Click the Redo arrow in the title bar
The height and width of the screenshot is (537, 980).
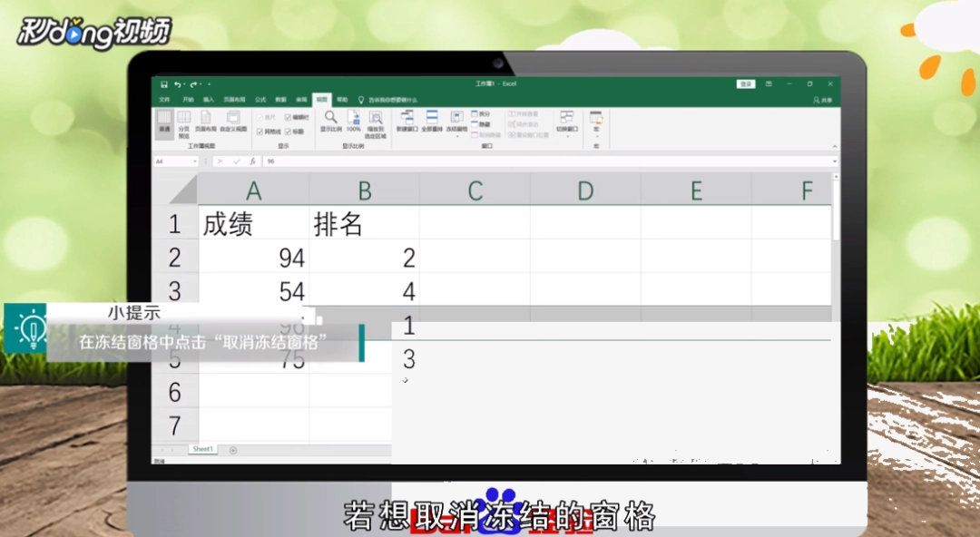tap(193, 84)
